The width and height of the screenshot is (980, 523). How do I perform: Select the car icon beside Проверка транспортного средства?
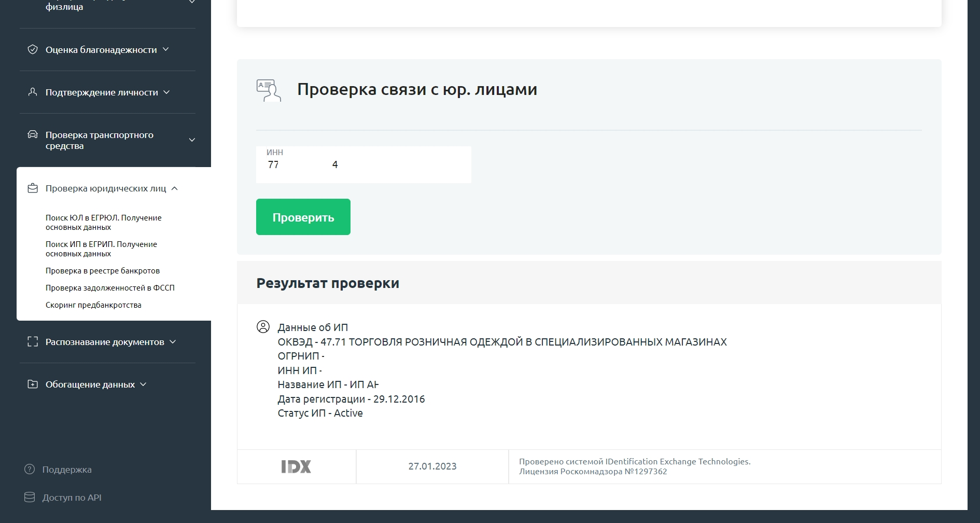pos(32,134)
